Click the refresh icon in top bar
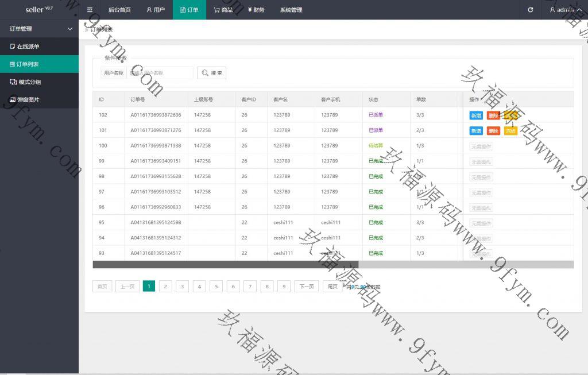Viewport: 588px width, 375px height. click(530, 10)
